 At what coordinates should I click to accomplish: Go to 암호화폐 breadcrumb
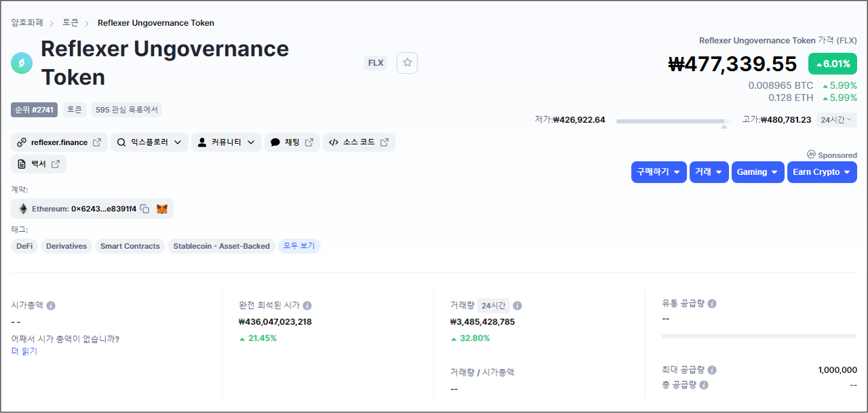[27, 23]
